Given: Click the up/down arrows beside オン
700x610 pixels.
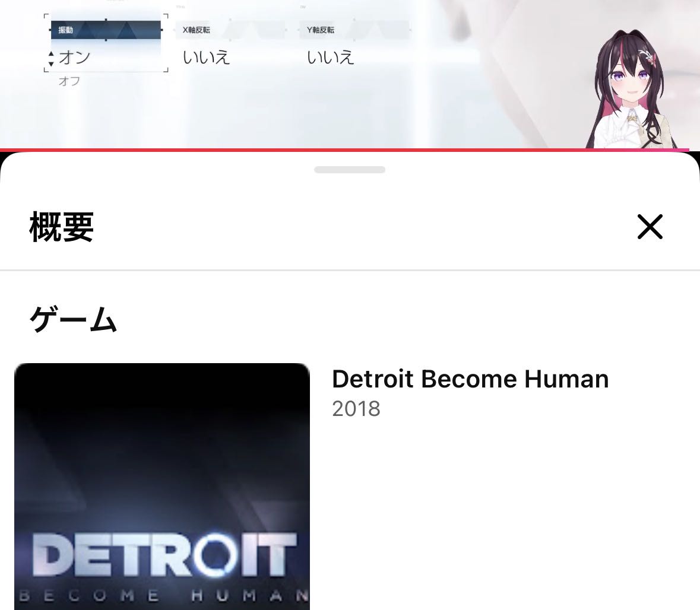Looking at the screenshot, I should [x=51, y=58].
